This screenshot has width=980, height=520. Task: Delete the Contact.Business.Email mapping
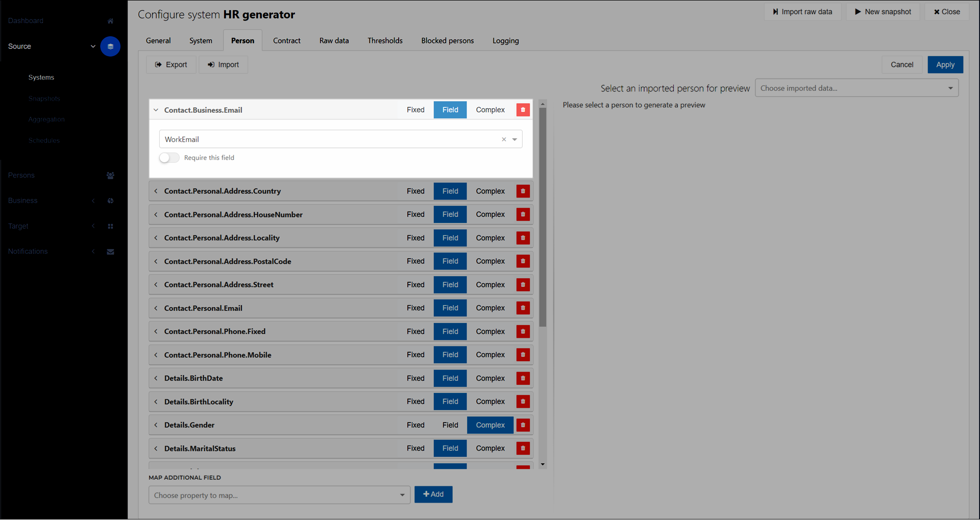(523, 110)
